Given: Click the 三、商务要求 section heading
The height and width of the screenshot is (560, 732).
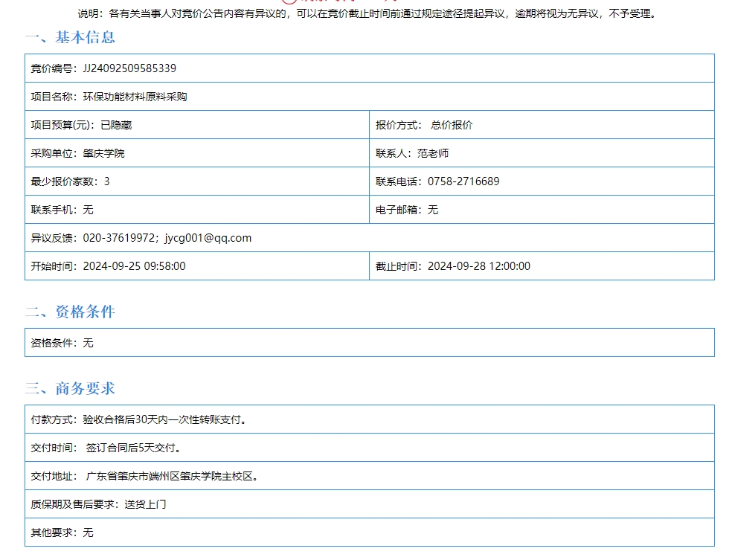Looking at the screenshot, I should pyautogui.click(x=70, y=388).
